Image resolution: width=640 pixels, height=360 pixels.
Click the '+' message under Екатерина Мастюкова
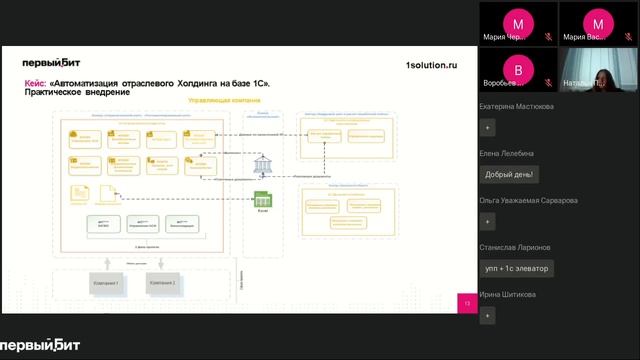(x=487, y=128)
